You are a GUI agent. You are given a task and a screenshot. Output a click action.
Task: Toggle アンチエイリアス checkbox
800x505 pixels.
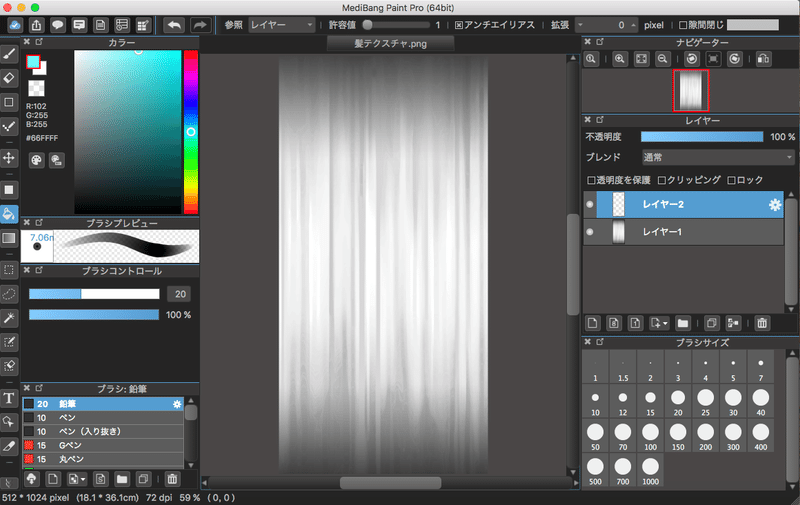[x=459, y=25]
